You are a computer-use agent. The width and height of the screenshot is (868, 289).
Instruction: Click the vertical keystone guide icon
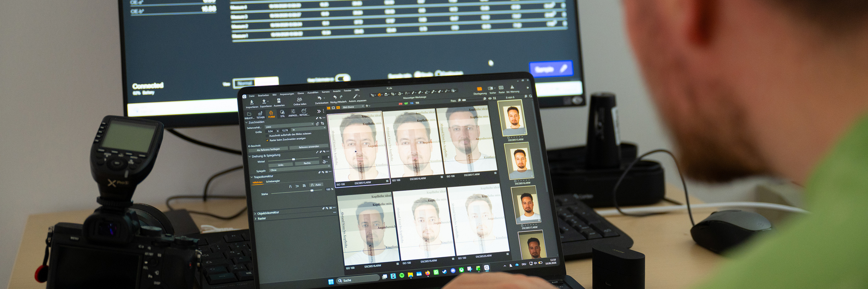pos(290,186)
